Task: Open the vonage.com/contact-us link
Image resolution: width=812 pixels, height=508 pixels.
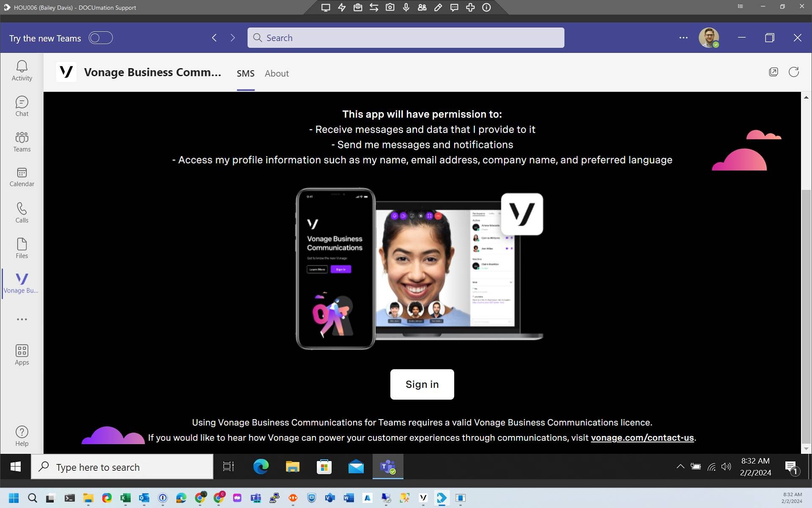Action: tap(642, 438)
